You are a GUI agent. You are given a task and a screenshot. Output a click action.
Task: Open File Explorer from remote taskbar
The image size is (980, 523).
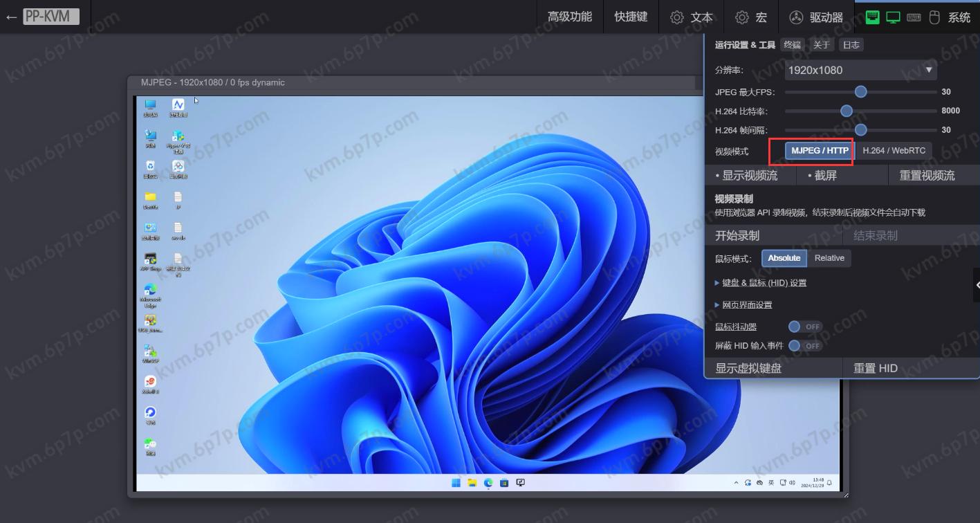click(472, 482)
